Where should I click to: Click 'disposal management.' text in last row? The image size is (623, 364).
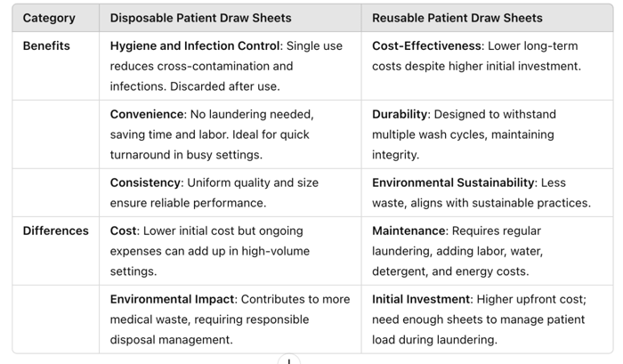pyautogui.click(x=170, y=340)
